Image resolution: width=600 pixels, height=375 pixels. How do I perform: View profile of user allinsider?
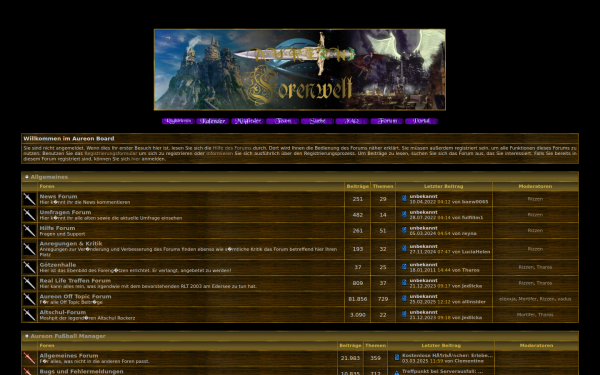[473, 302]
